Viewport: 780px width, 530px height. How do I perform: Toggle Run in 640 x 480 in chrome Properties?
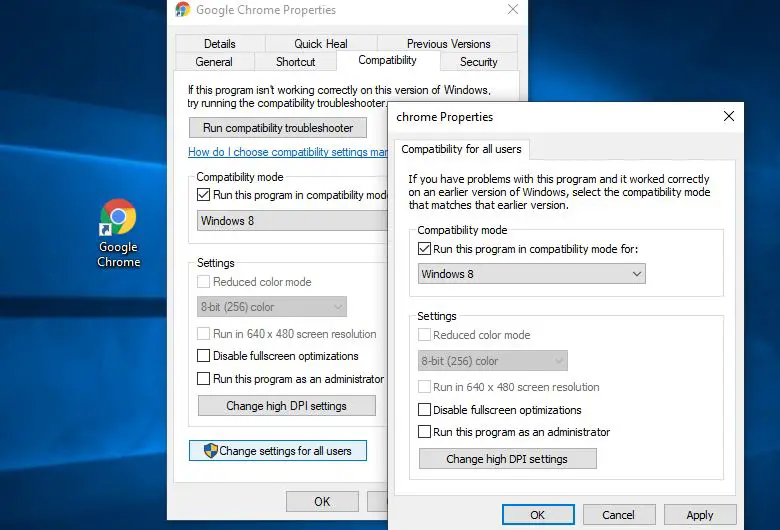click(x=424, y=387)
